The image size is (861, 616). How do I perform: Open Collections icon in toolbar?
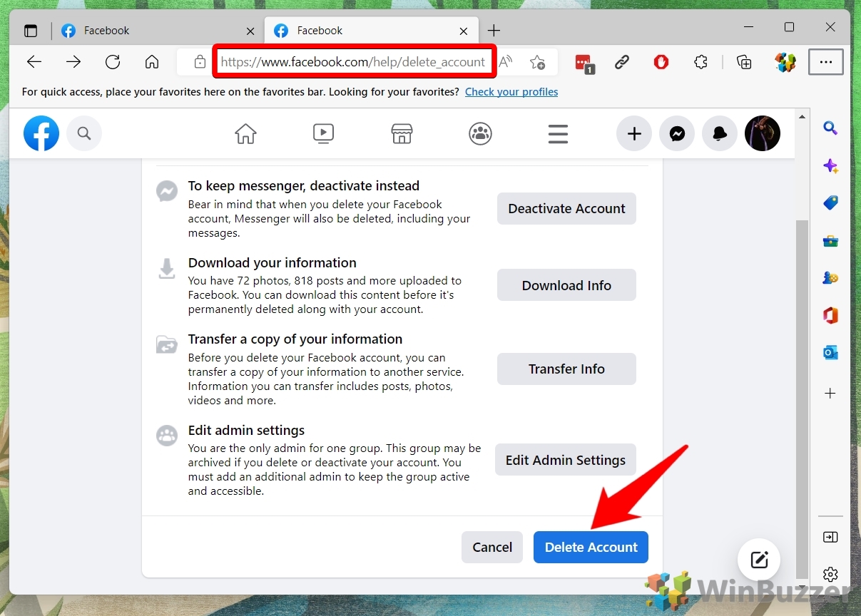point(744,62)
